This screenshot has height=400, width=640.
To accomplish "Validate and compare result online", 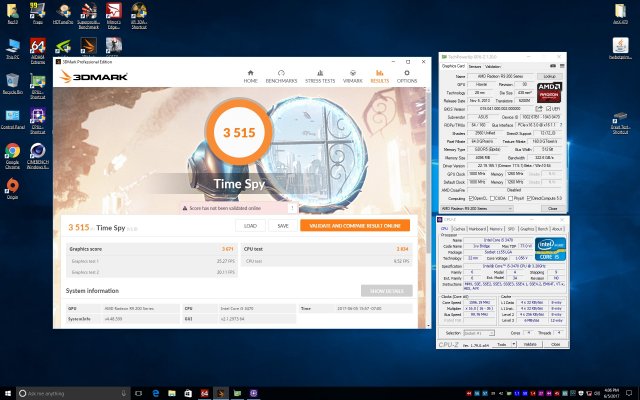I will [355, 226].
